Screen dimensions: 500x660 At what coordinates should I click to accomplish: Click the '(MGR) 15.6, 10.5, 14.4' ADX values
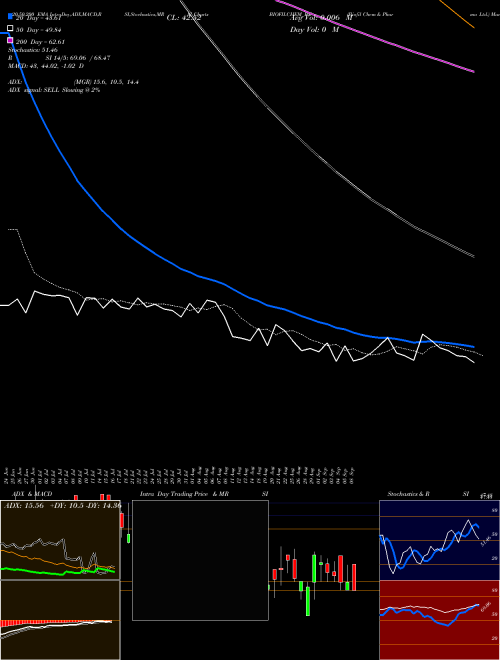tap(106, 82)
